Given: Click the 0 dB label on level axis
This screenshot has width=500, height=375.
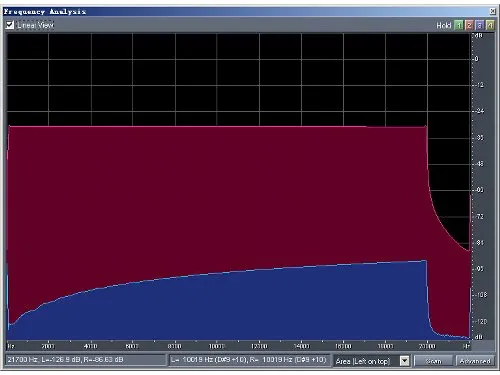Looking at the screenshot, I should (477, 59).
